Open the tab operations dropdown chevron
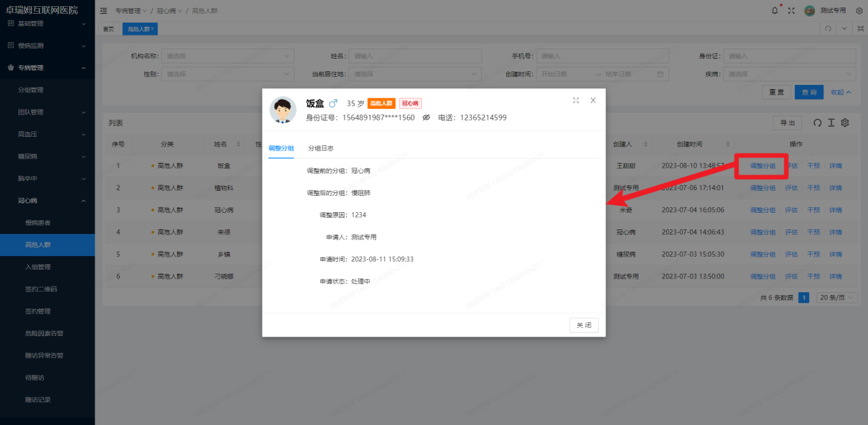 click(845, 29)
